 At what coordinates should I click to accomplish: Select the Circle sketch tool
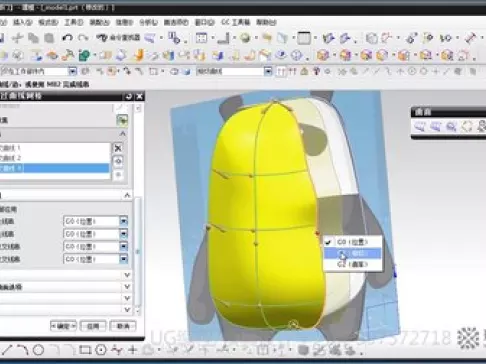(x=38, y=350)
